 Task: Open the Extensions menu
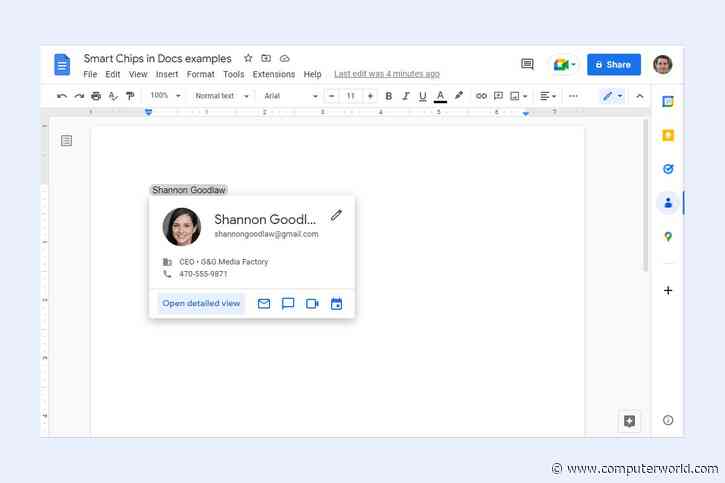(x=274, y=74)
